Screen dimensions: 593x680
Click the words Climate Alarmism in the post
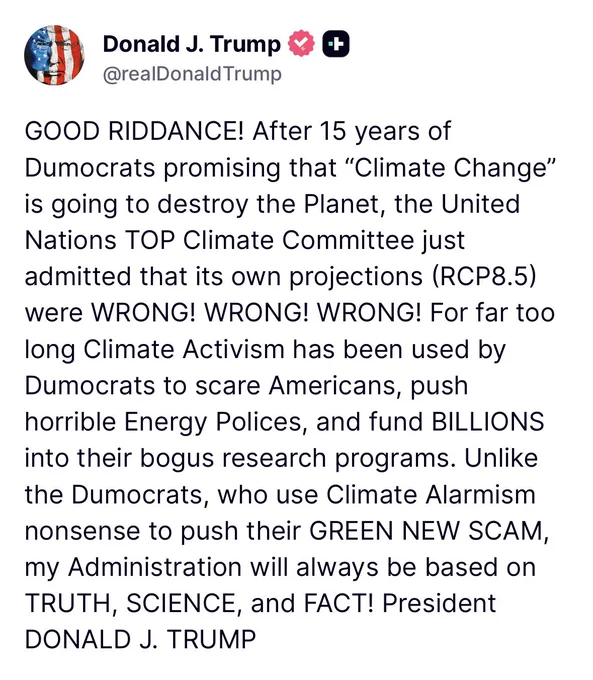point(431,494)
